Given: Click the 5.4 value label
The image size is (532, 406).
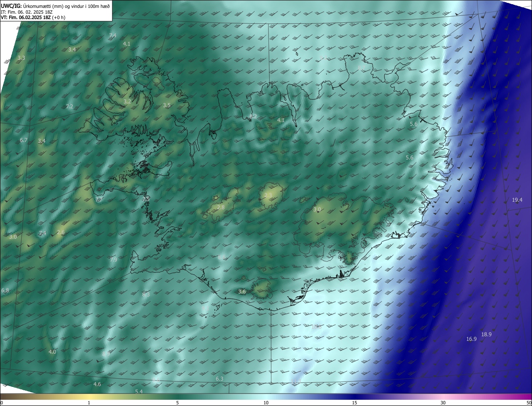Looking at the screenshot, I should click(139, 392).
